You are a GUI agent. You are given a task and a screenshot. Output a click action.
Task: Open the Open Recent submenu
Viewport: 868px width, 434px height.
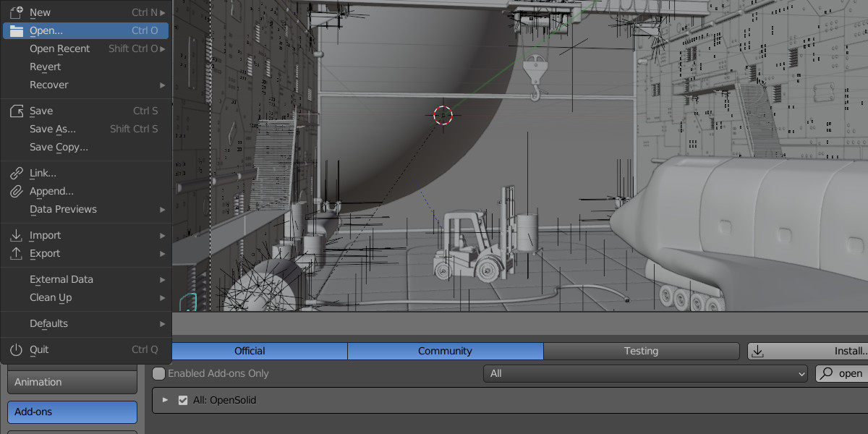pos(86,48)
